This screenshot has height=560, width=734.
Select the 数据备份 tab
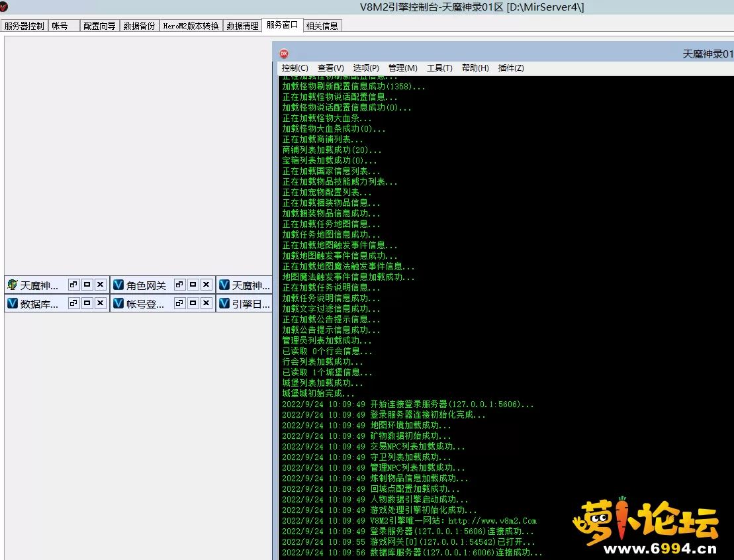click(x=139, y=26)
